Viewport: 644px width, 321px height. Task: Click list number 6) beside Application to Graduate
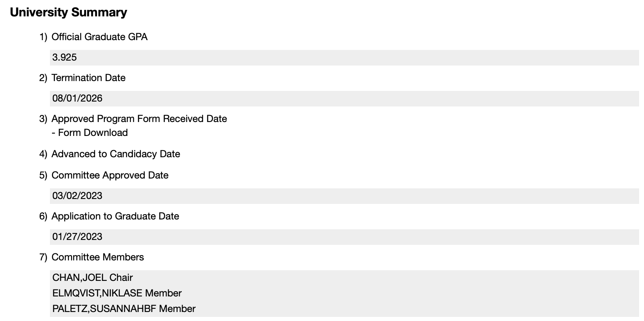click(x=43, y=216)
